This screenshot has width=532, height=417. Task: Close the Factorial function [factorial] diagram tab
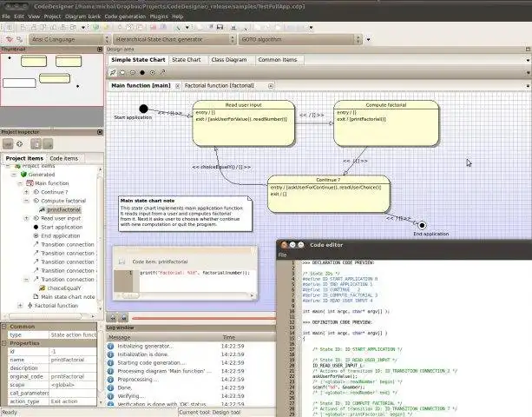[271, 86]
